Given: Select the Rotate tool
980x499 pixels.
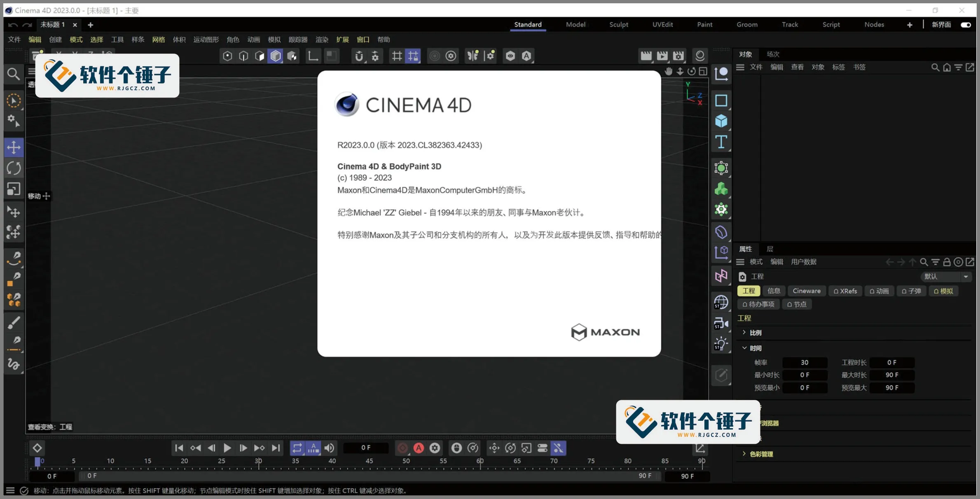Looking at the screenshot, I should tap(14, 168).
